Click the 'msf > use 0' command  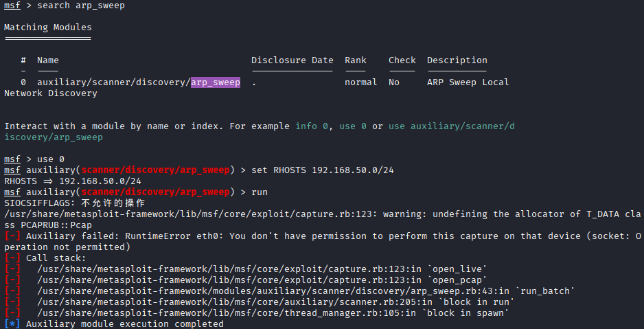point(34,159)
